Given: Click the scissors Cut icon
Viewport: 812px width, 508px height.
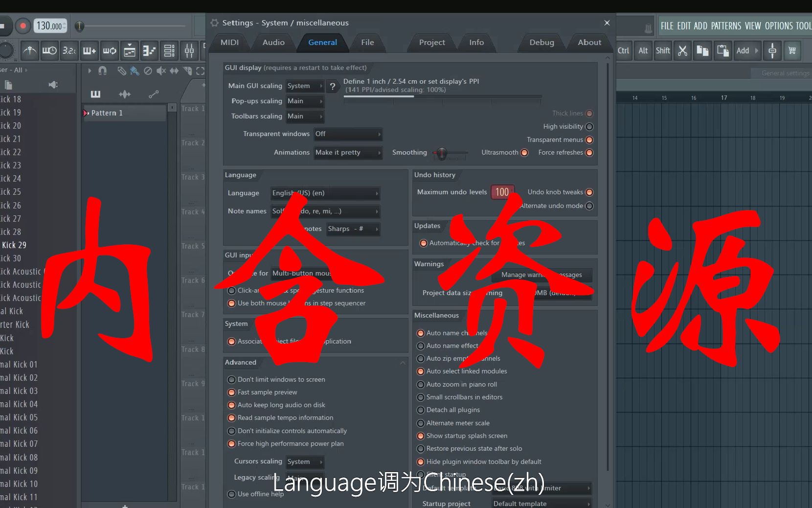Looking at the screenshot, I should [x=683, y=51].
